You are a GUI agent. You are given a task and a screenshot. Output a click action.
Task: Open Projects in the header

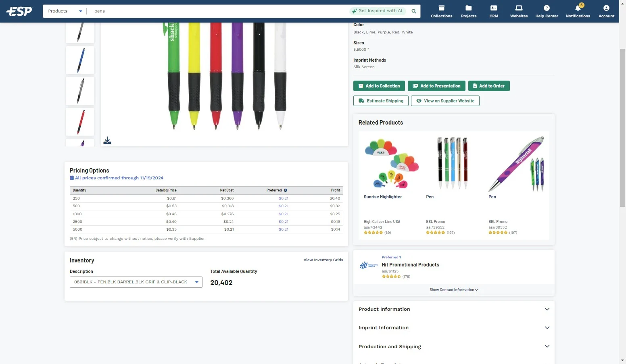point(468,11)
